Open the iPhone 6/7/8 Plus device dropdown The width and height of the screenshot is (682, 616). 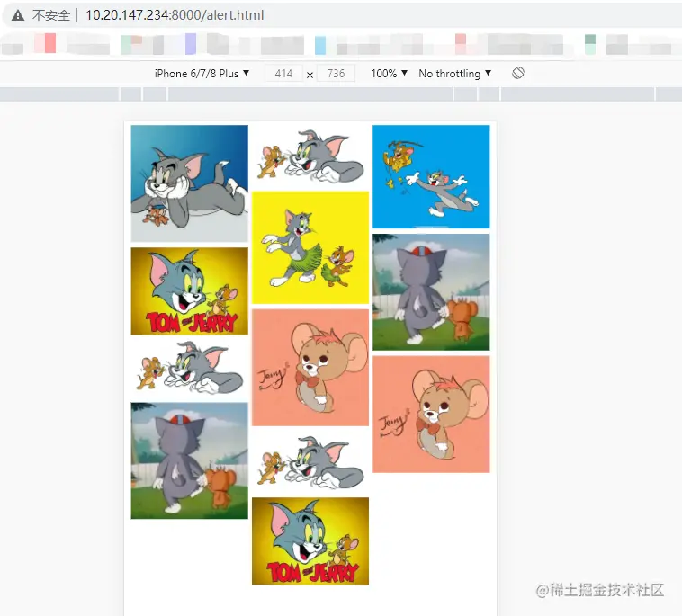[202, 74]
